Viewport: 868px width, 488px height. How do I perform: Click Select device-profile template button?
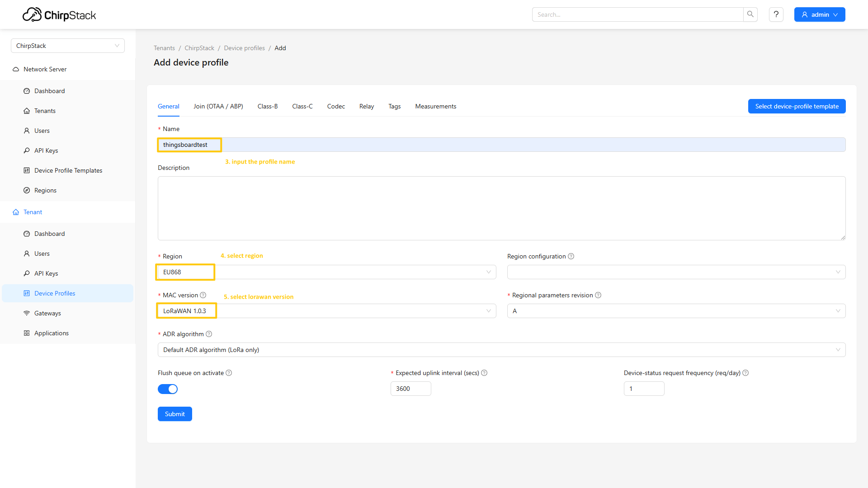pyautogui.click(x=797, y=106)
